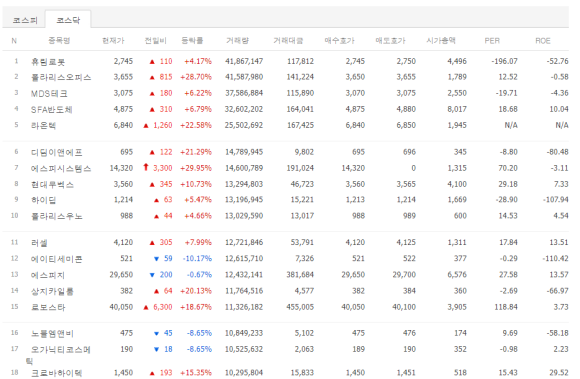Click the 12,721,846 volume cell
This screenshot has width=580, height=379.
[x=244, y=242]
